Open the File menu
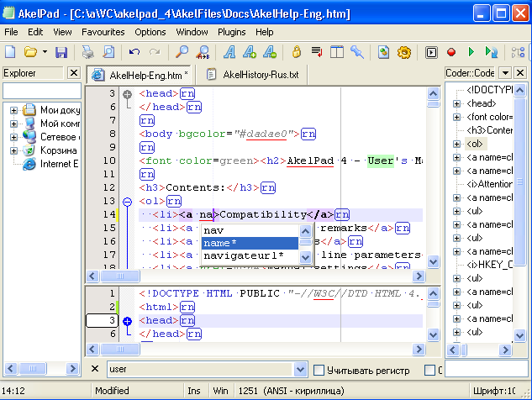The width and height of the screenshot is (532, 400). tap(11, 32)
